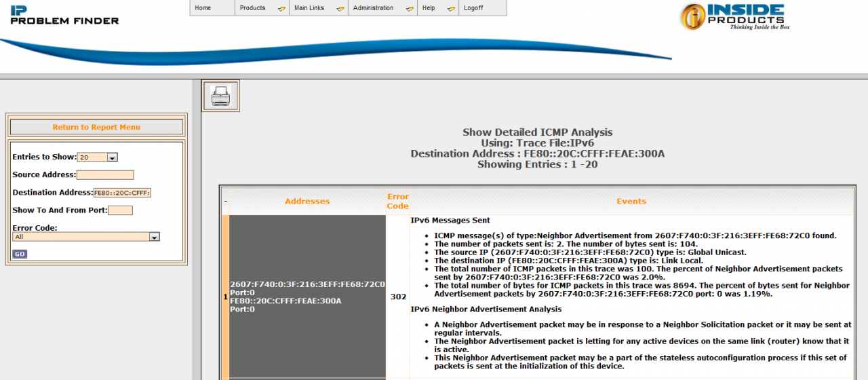Click the Source Address input field
Image resolution: width=868 pixels, height=380 pixels.
(105, 175)
